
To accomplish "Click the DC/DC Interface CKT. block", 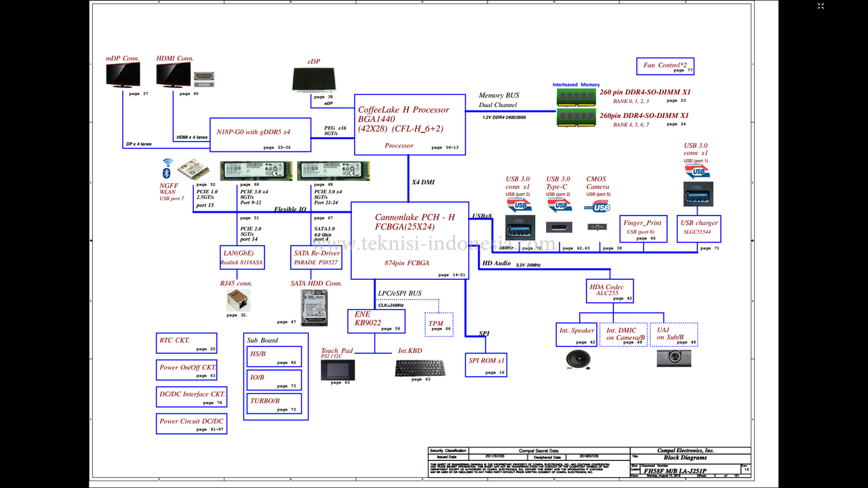I will pyautogui.click(x=191, y=397).
